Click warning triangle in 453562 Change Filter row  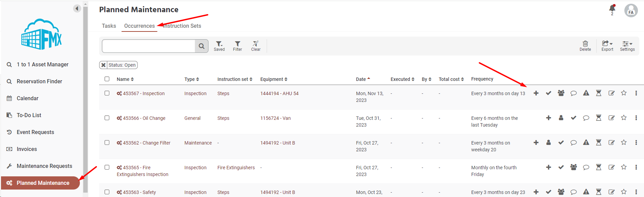586,143
